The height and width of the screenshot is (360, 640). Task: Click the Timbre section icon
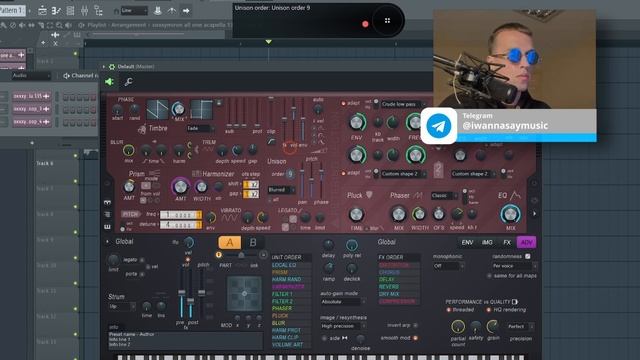142,129
